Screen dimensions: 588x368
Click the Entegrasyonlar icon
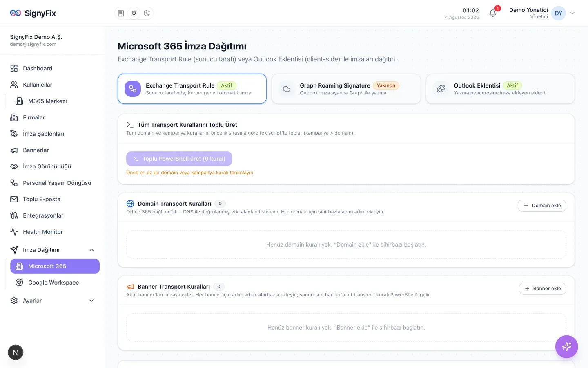(x=14, y=215)
